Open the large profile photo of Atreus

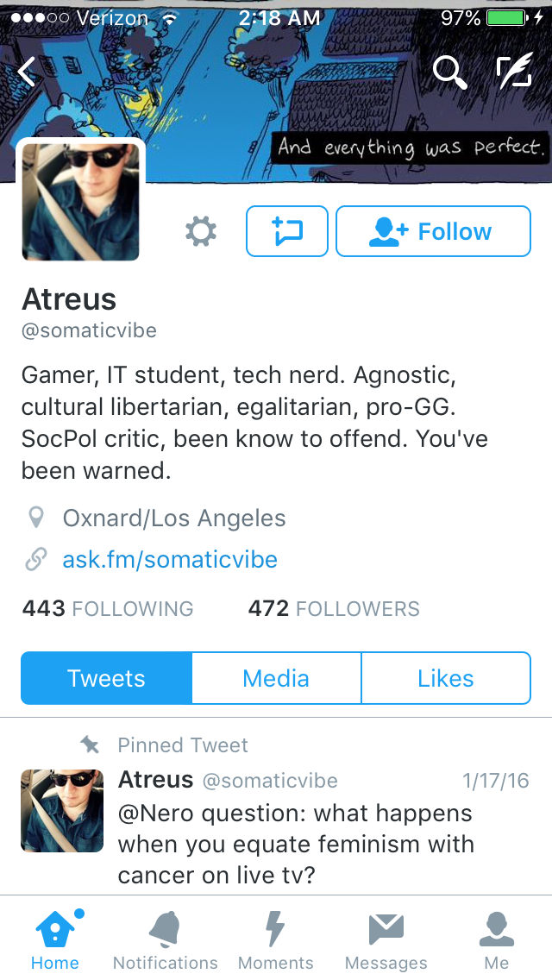pyautogui.click(x=80, y=201)
